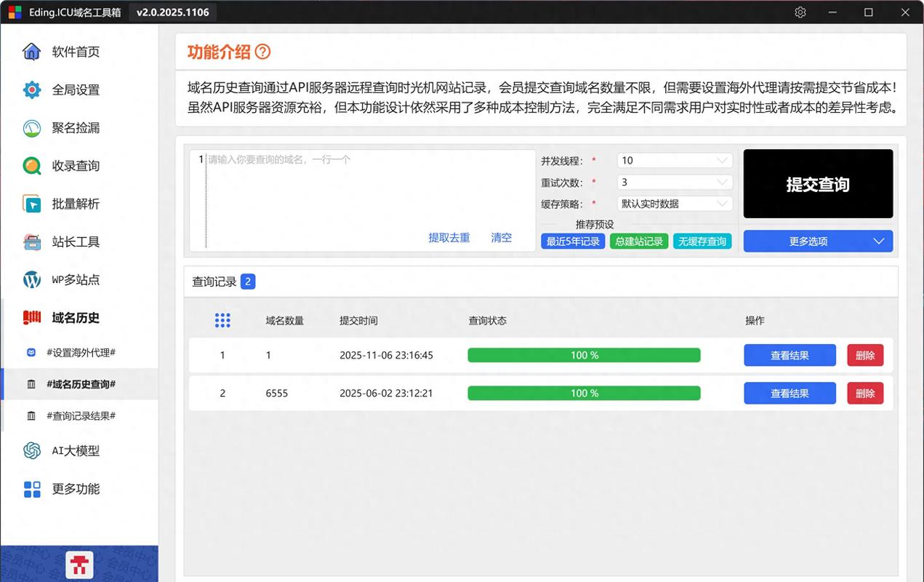This screenshot has height=582, width=924.
Task: Click the 站长工具 toolbox icon
Action: 32,242
